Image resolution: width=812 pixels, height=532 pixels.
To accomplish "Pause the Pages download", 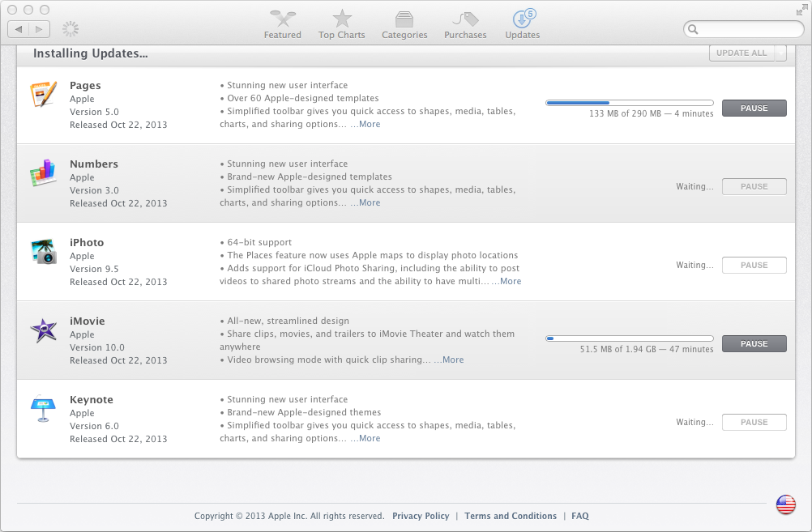I will [754, 109].
